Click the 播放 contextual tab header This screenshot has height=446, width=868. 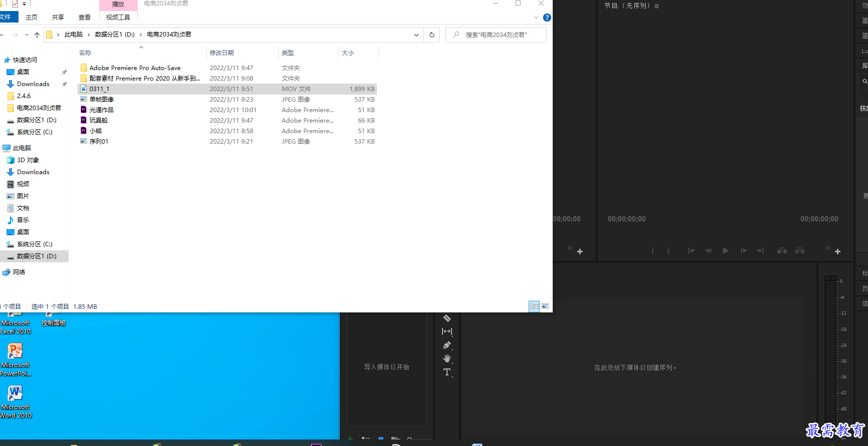tap(118, 5)
